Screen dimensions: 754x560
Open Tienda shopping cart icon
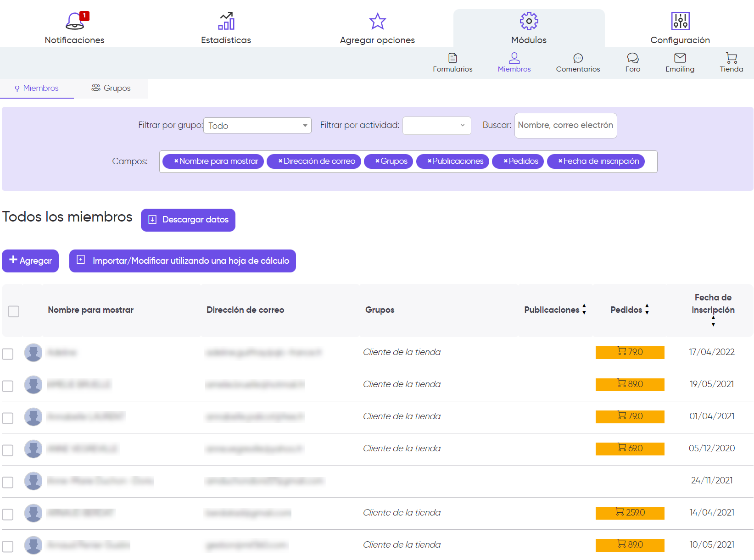tap(731, 58)
